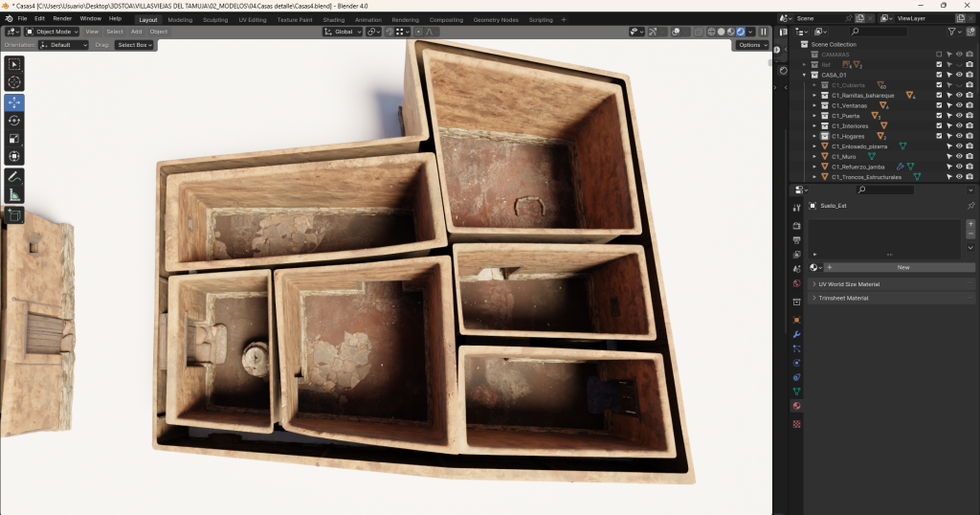Choose the Annotate pencil tool
Viewport: 980px width, 515px height.
pyautogui.click(x=14, y=177)
